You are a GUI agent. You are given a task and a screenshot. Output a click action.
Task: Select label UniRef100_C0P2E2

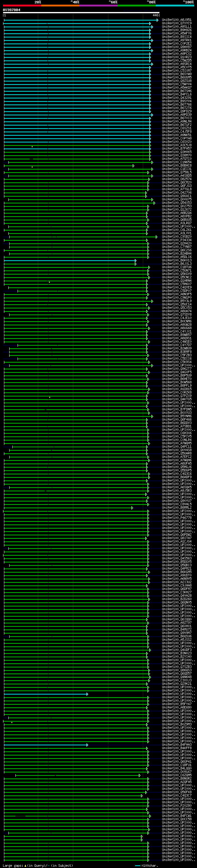176,43
